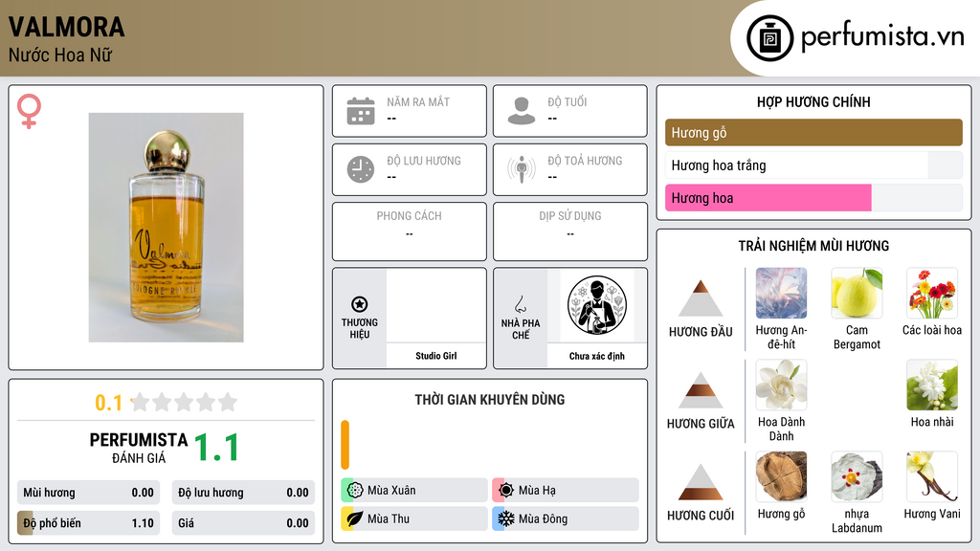Click the sillage icon beside Độ toả hương
This screenshot has height=551, width=980.
point(522,169)
